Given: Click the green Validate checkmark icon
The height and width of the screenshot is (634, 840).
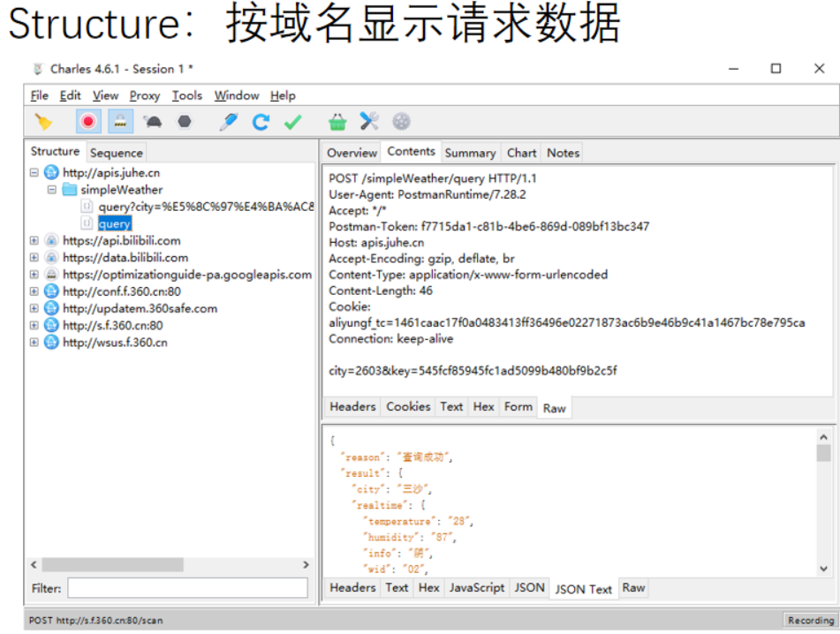Looking at the screenshot, I should point(293,122).
